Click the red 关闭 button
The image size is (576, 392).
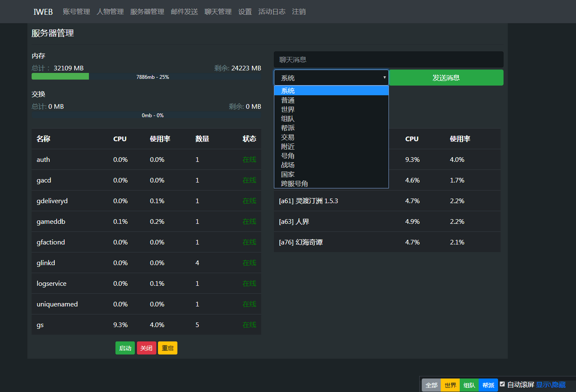pos(146,348)
